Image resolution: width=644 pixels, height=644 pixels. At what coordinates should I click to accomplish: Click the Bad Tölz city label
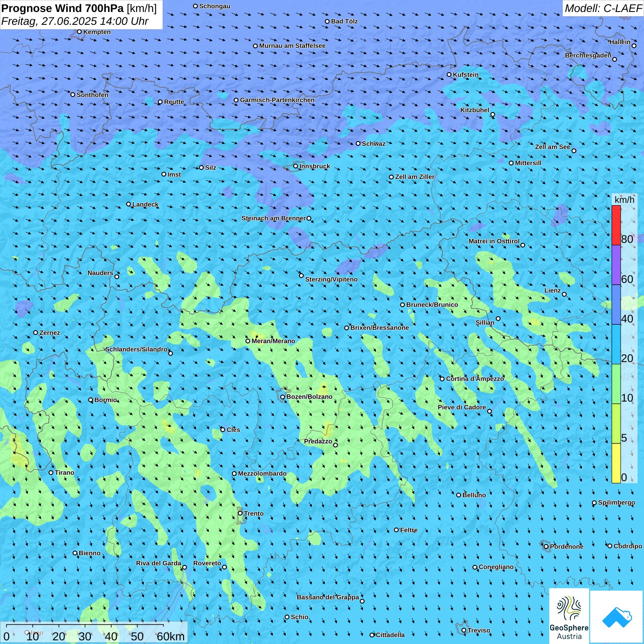tap(345, 21)
